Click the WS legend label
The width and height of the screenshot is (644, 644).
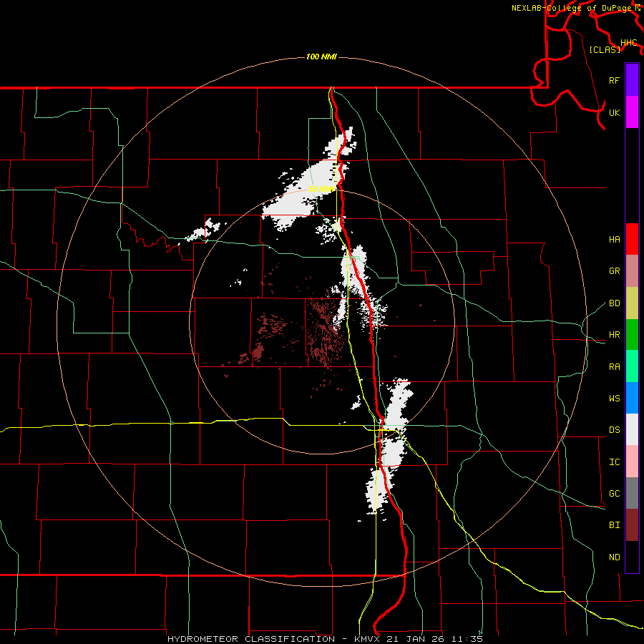(x=614, y=398)
